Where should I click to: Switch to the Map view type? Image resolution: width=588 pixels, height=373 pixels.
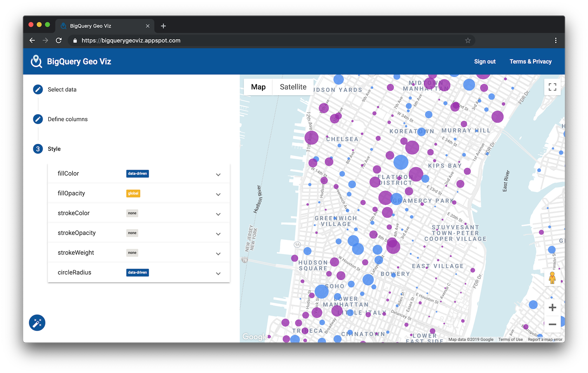pyautogui.click(x=258, y=87)
